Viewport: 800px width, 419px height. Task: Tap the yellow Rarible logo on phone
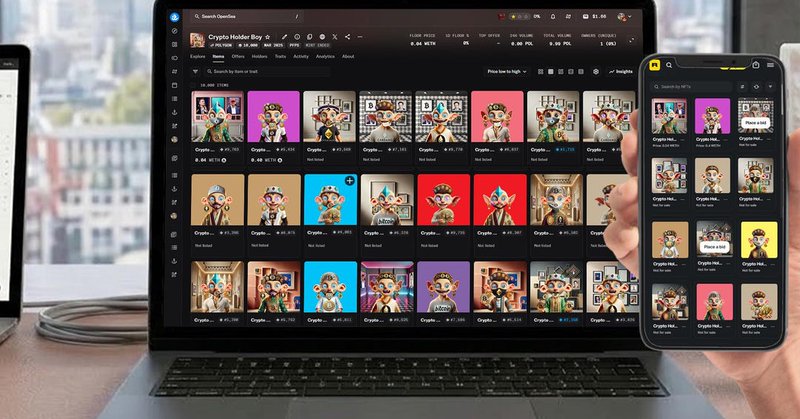[x=655, y=65]
